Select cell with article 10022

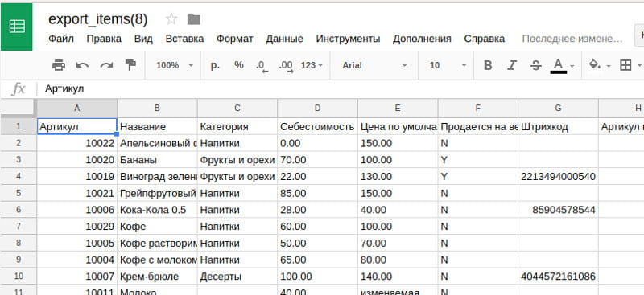76,143
